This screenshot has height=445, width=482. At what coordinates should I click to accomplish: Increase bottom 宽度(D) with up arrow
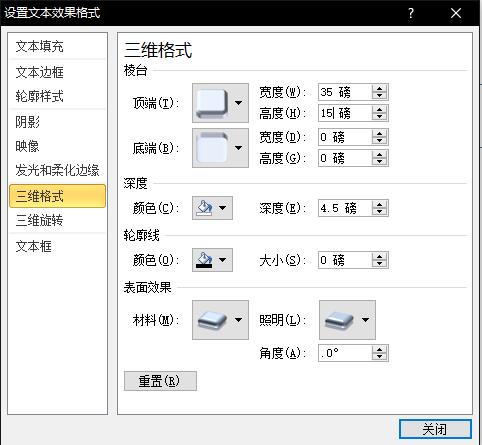point(380,133)
